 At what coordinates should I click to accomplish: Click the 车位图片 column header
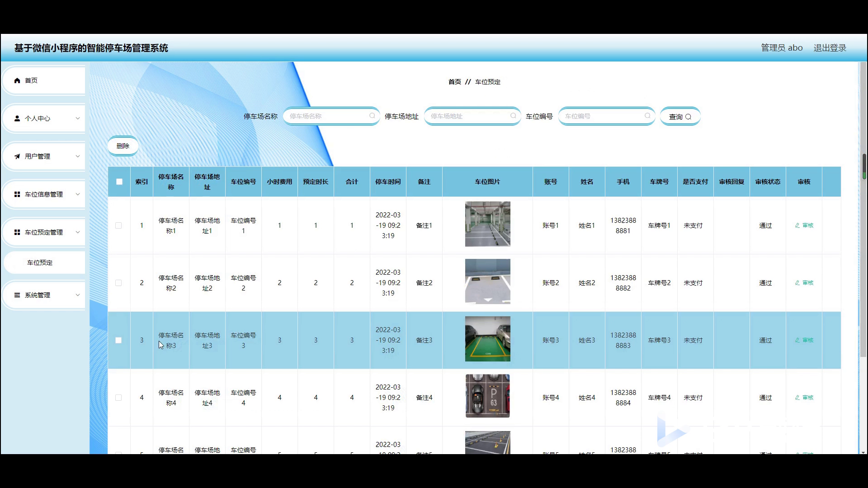tap(487, 182)
